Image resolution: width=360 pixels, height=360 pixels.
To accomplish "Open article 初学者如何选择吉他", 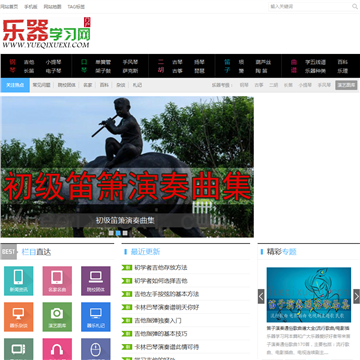I will tap(161, 281).
